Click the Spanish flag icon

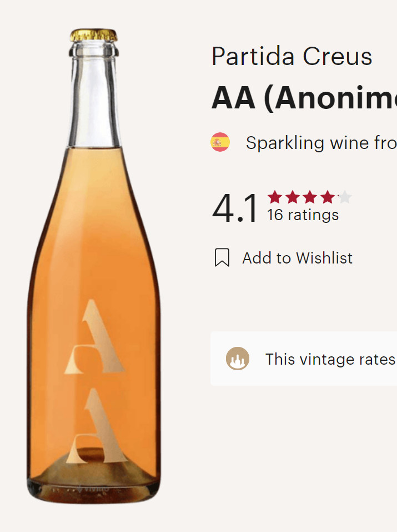pyautogui.click(x=220, y=142)
